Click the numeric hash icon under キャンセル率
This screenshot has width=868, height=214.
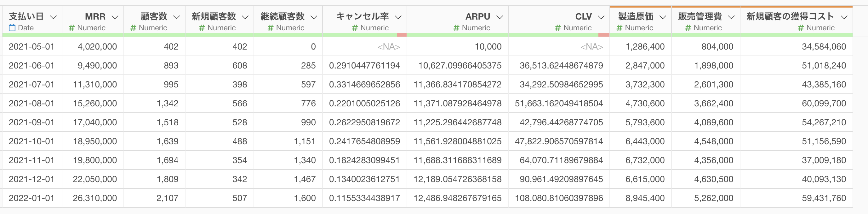click(355, 28)
